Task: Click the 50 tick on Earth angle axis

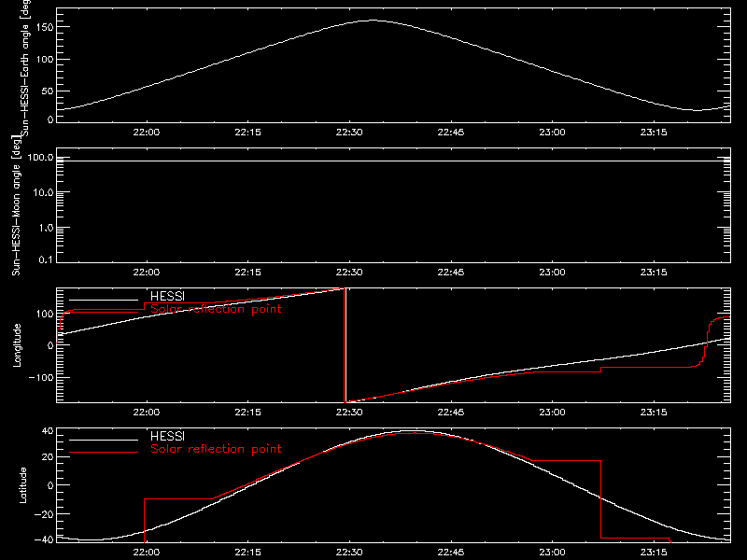Action: click(48, 91)
